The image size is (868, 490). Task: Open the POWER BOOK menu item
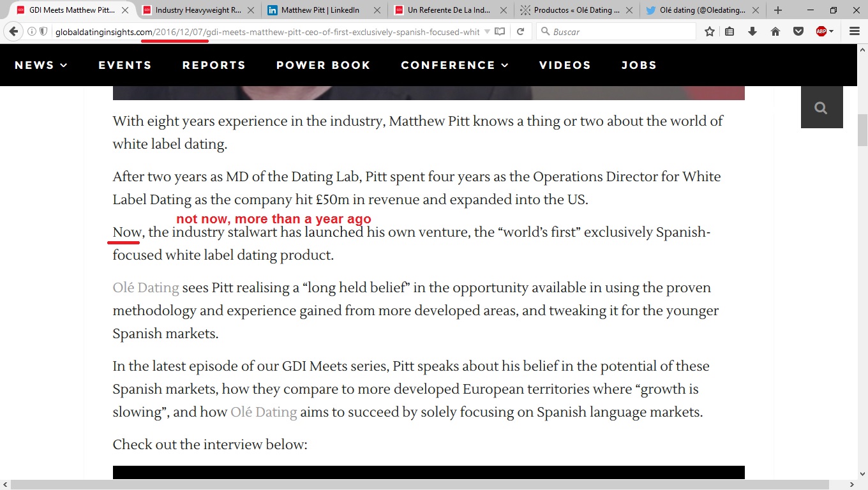click(x=323, y=65)
